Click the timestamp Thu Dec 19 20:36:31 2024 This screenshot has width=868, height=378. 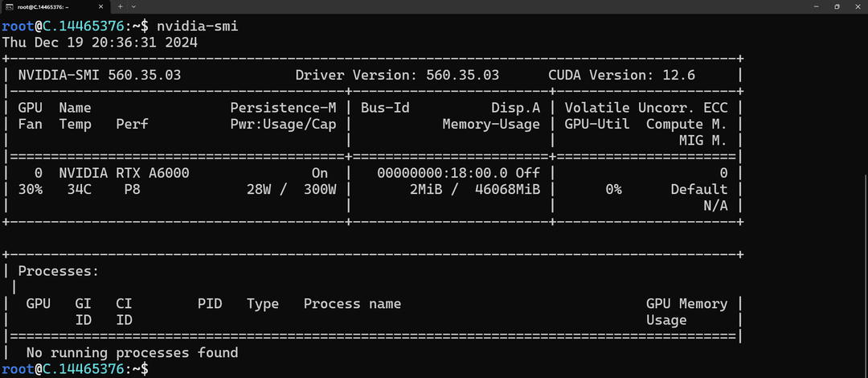point(100,42)
